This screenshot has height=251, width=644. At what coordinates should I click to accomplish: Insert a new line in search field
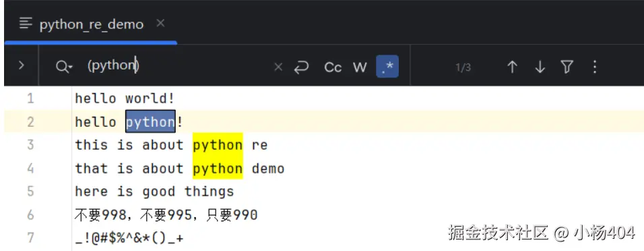[302, 67]
